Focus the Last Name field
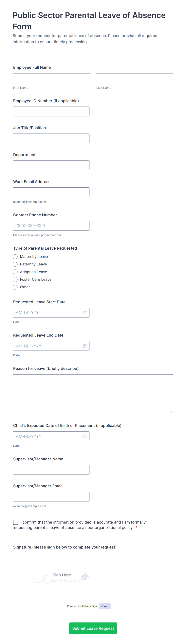The height and width of the screenshot is (644, 184). tap(134, 78)
